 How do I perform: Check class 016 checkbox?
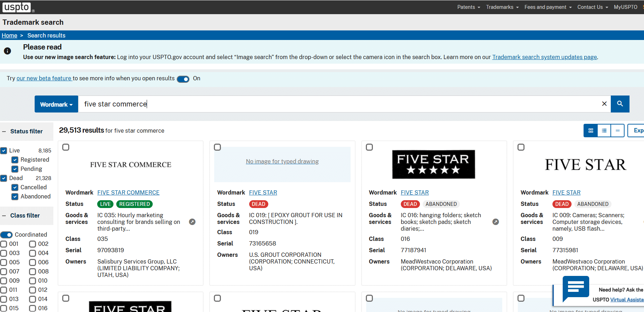click(33, 308)
